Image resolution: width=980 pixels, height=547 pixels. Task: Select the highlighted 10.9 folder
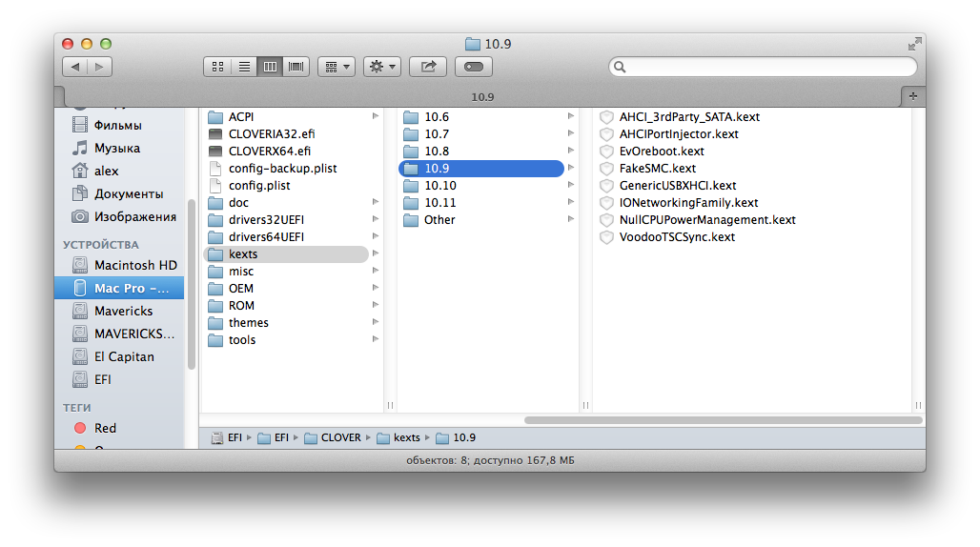[481, 168]
